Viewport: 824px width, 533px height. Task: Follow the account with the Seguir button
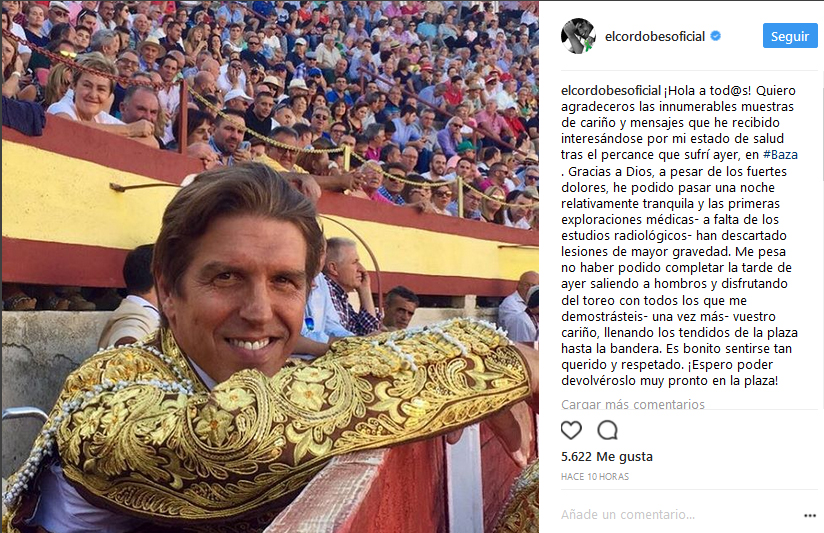click(790, 36)
